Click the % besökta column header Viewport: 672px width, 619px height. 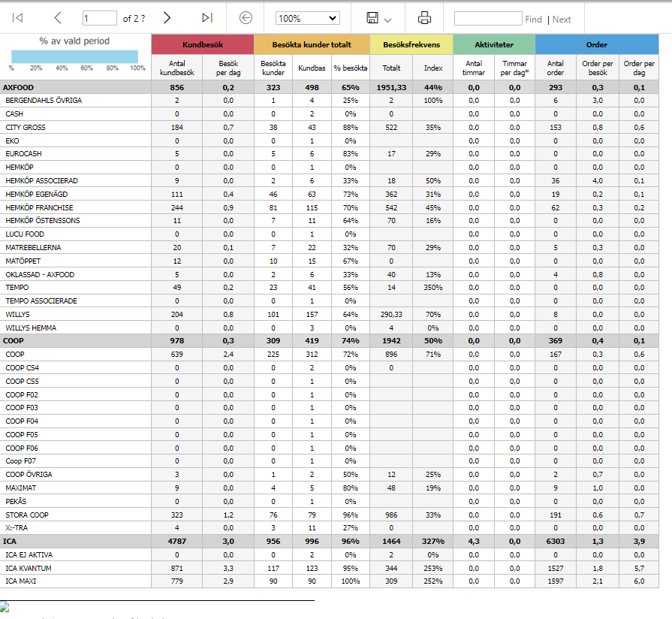pyautogui.click(x=350, y=68)
